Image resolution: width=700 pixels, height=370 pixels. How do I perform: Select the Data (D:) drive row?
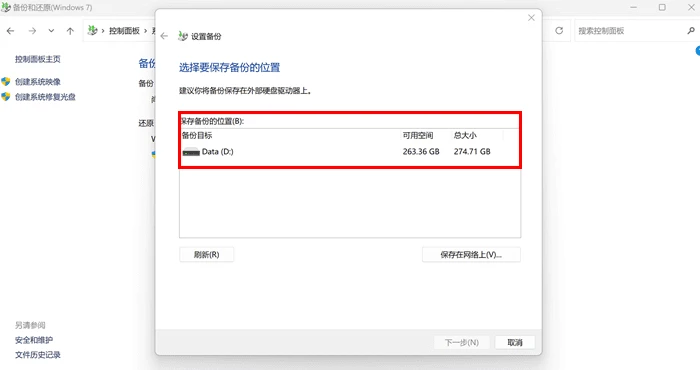(x=350, y=152)
